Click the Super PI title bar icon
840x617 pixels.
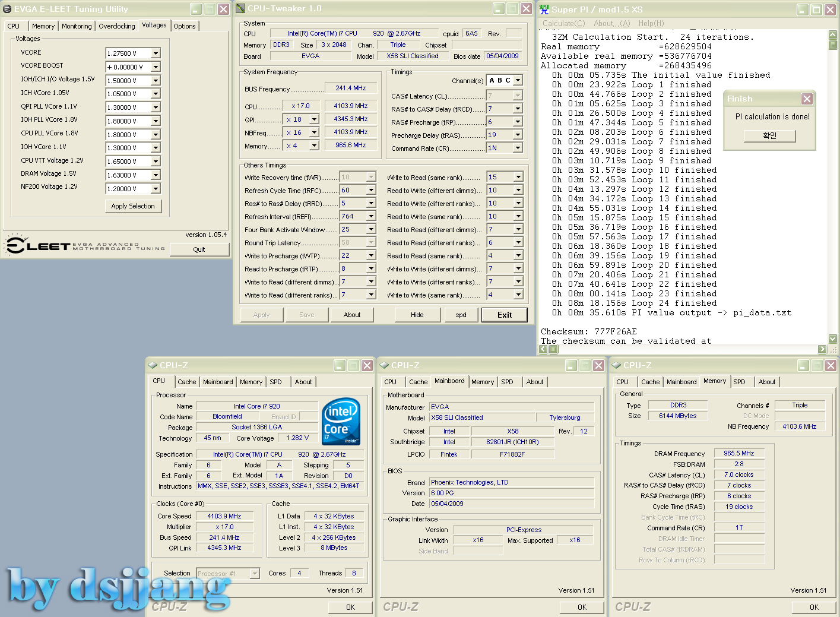pyautogui.click(x=544, y=9)
